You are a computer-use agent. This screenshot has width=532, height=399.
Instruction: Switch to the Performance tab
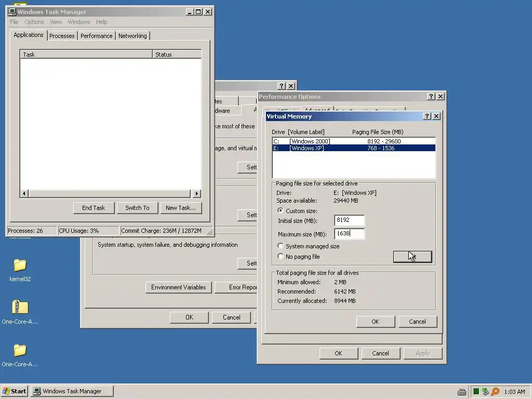pyautogui.click(x=96, y=36)
